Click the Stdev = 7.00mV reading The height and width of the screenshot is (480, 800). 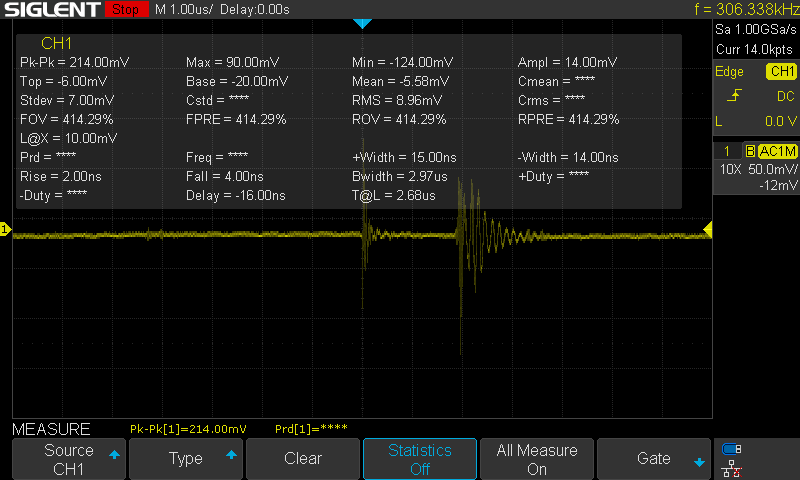[67, 100]
